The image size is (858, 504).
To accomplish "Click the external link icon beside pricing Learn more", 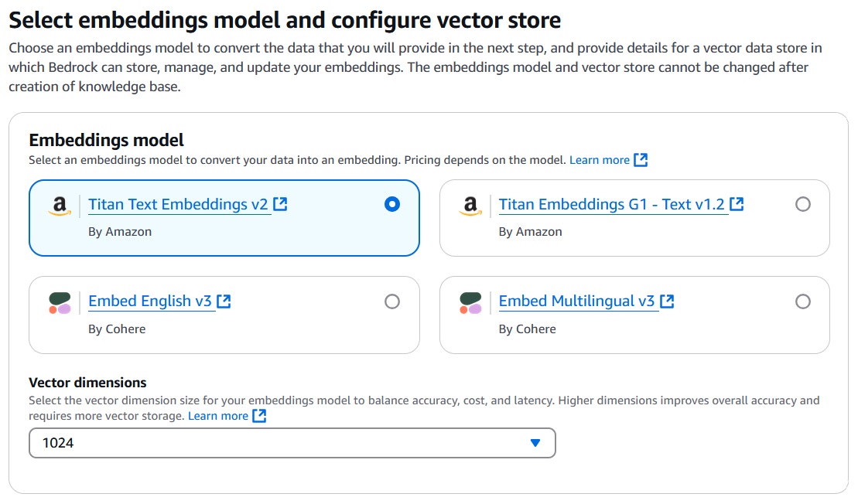I will point(641,160).
